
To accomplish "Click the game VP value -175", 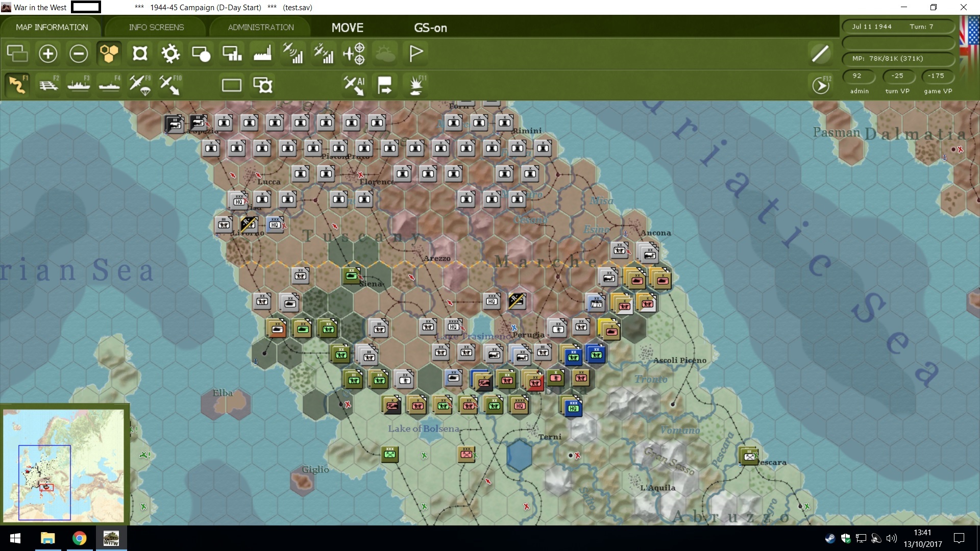I will 937,76.
